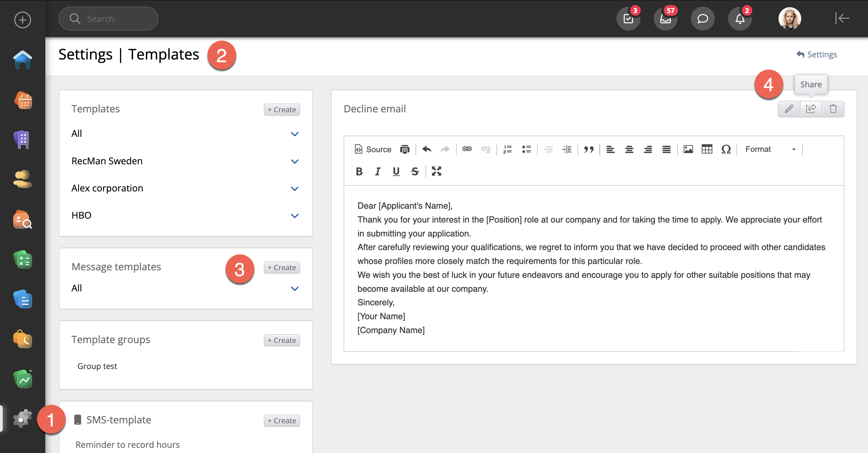This screenshot has width=868, height=453.
Task: Toggle Italic formatting
Action: tap(377, 172)
